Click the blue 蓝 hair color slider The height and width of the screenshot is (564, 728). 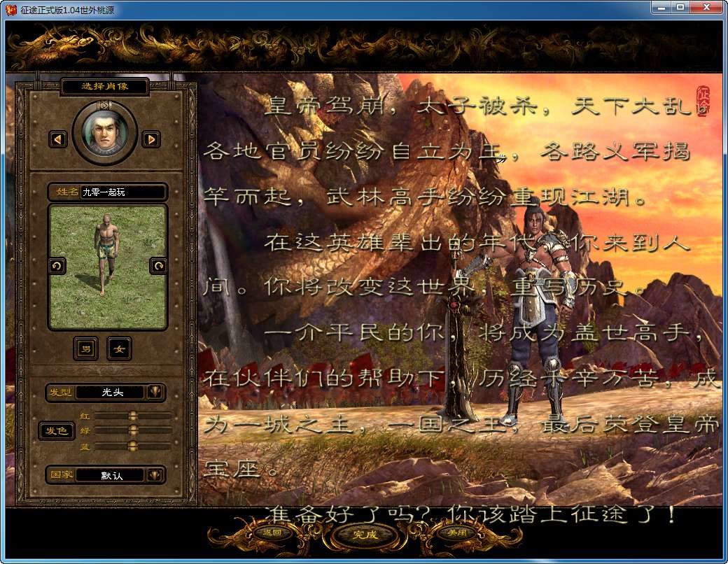132,446
